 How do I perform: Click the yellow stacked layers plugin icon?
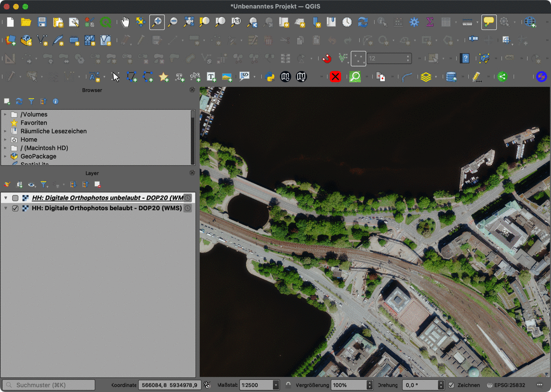pos(425,77)
